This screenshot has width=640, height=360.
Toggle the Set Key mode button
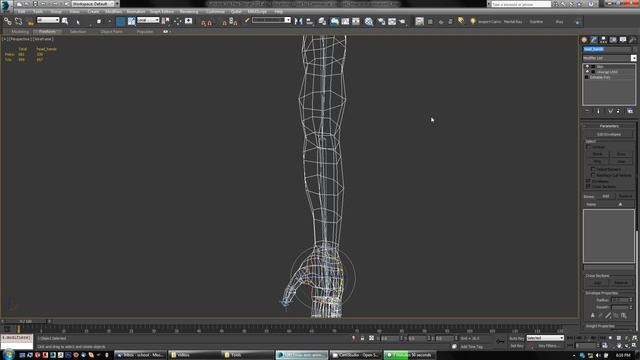[516, 346]
